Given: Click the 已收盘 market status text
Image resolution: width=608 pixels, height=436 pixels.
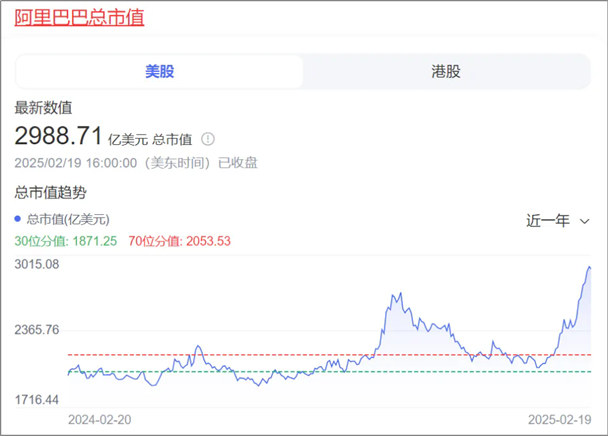Looking at the screenshot, I should [x=238, y=163].
